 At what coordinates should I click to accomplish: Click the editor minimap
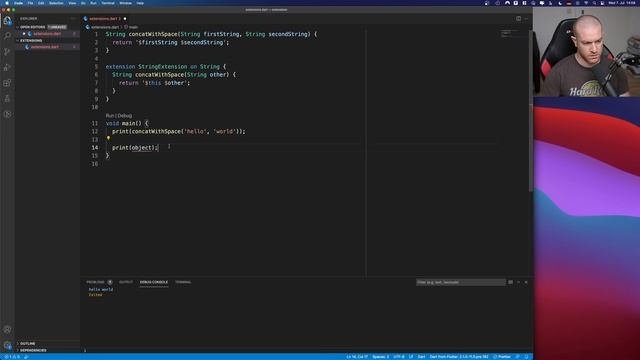(510, 33)
